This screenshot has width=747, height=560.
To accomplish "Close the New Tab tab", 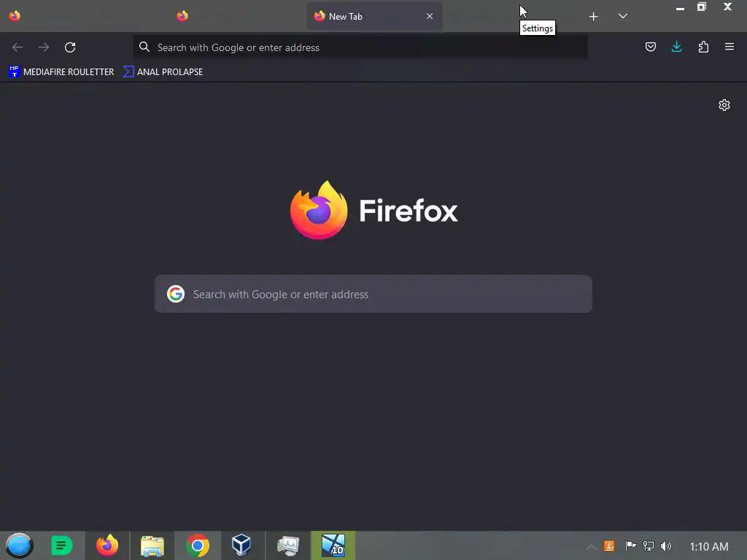I will [430, 16].
